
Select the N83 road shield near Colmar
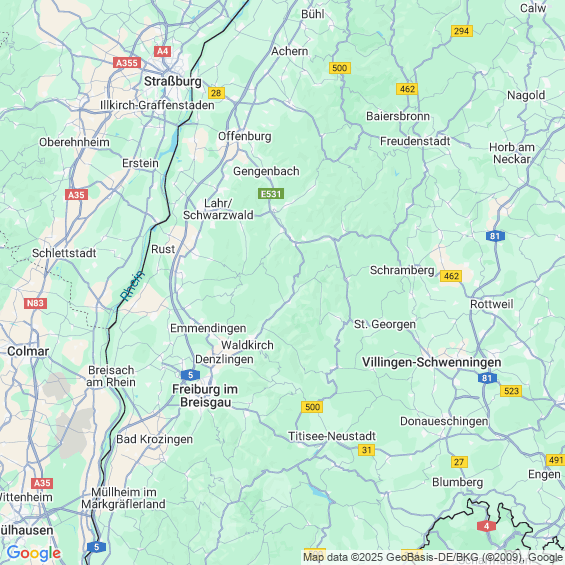coord(35,303)
